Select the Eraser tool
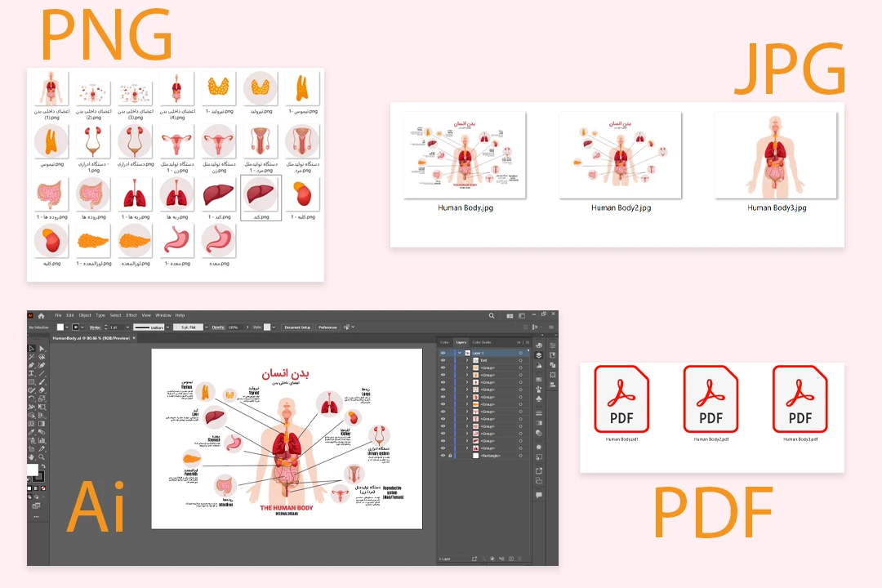 click(x=42, y=390)
